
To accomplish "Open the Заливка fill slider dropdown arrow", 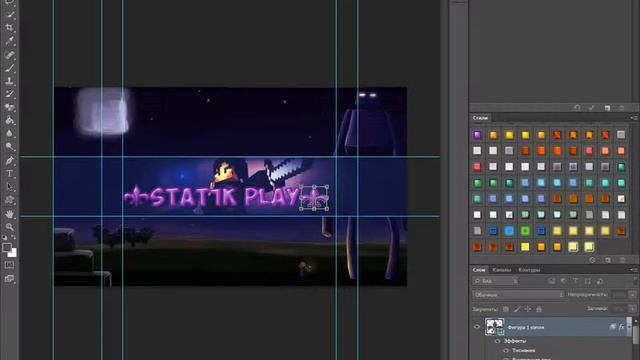I will click(x=633, y=309).
